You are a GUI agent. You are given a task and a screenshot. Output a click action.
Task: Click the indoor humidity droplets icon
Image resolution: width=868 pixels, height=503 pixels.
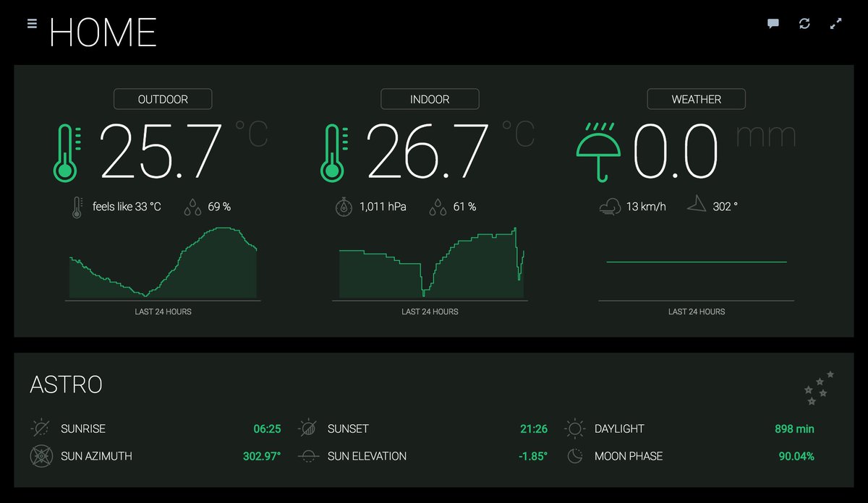[438, 207]
